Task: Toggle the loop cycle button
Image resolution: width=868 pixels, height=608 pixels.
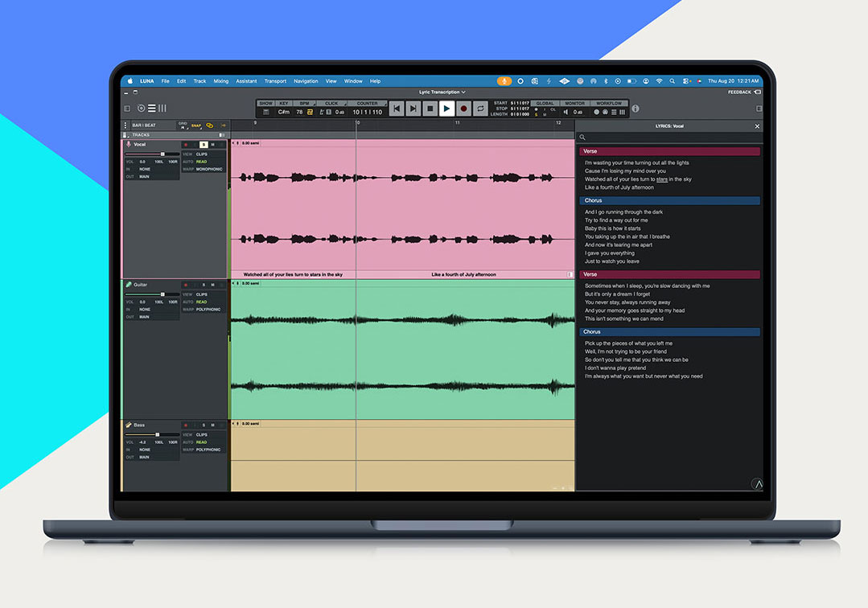Action: click(x=480, y=109)
